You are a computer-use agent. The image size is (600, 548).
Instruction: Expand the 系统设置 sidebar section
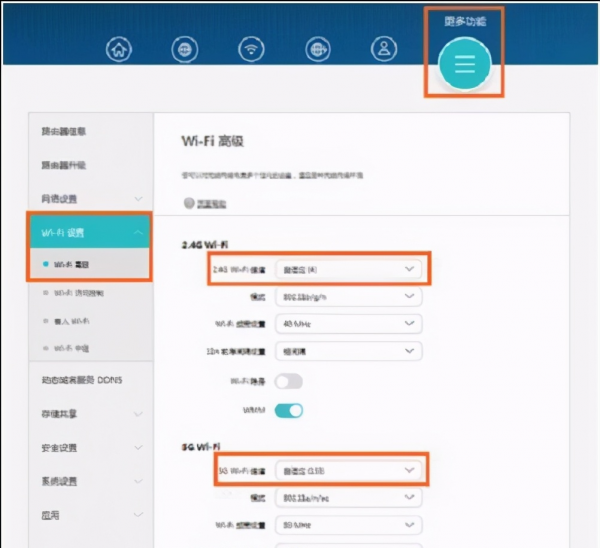91,481
